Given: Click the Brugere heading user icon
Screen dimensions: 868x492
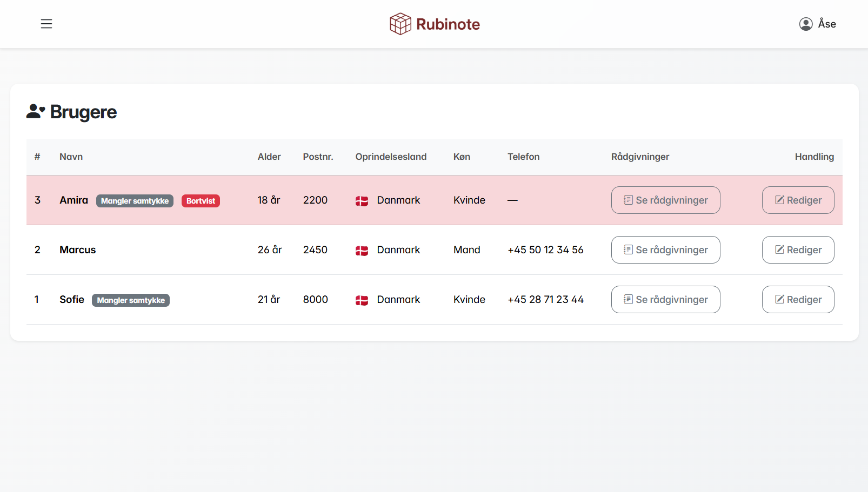Looking at the screenshot, I should tap(35, 111).
